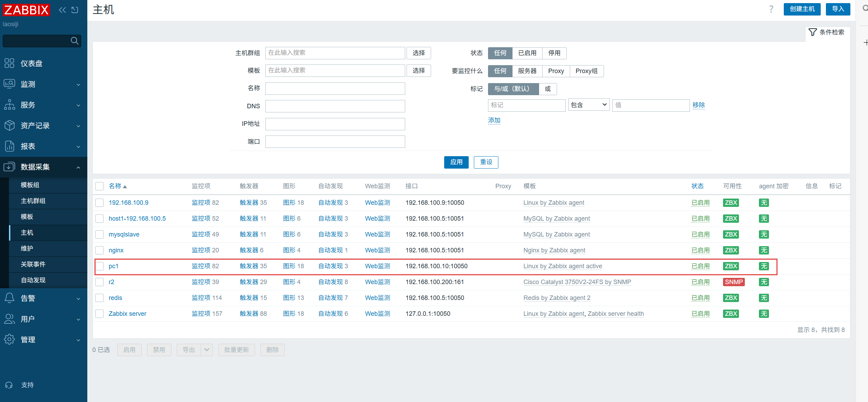Check the pc1 host checkbox

[99, 266]
